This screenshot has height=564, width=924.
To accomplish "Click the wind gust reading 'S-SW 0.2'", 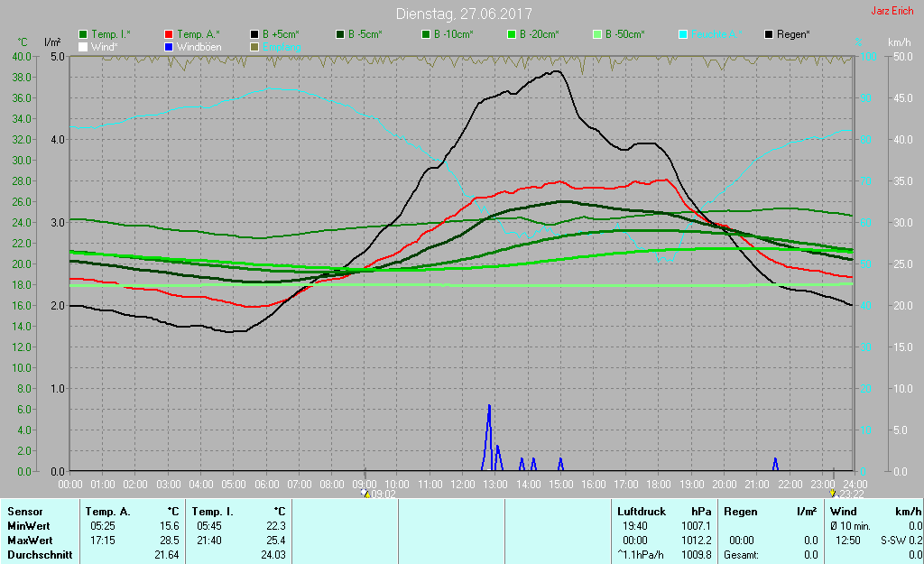I will (x=901, y=541).
